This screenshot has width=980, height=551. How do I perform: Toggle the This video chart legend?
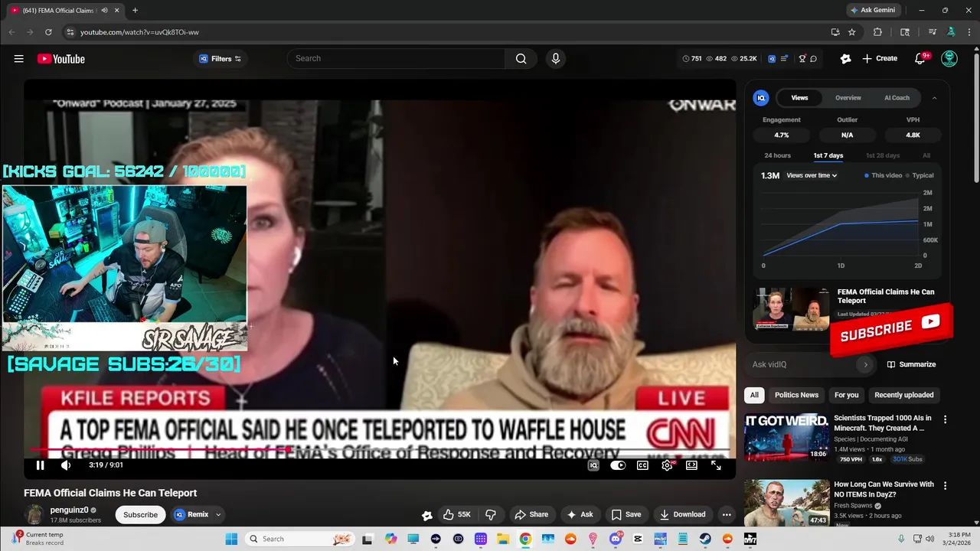[x=883, y=175]
